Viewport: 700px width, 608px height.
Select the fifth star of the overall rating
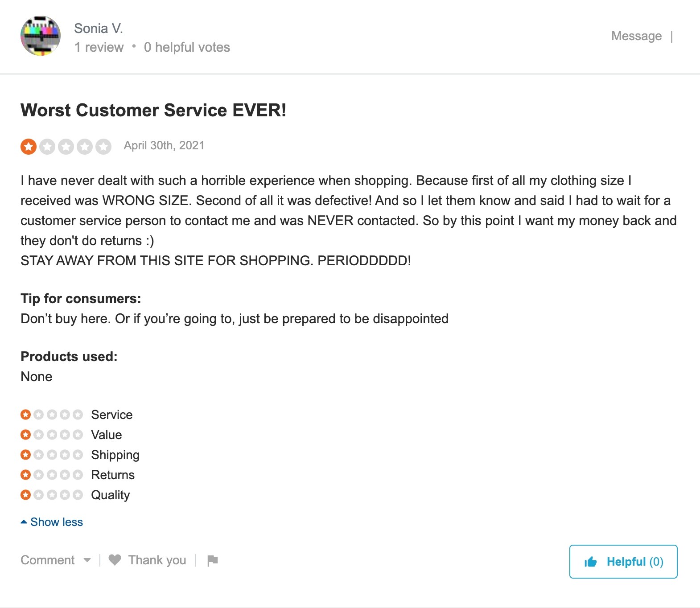coord(103,146)
